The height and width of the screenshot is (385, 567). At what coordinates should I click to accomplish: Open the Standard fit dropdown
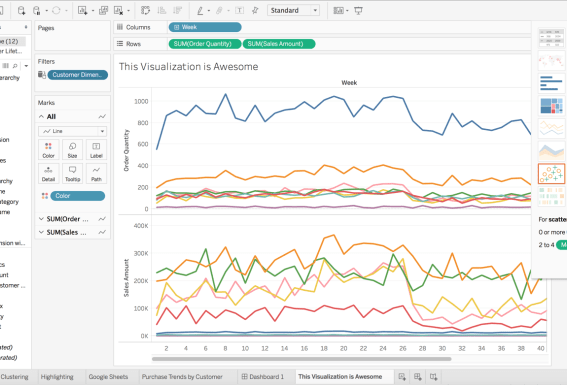293,10
